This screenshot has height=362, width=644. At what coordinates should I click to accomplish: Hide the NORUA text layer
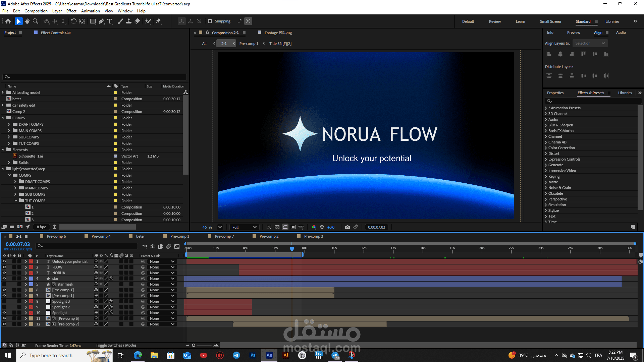coord(4,273)
